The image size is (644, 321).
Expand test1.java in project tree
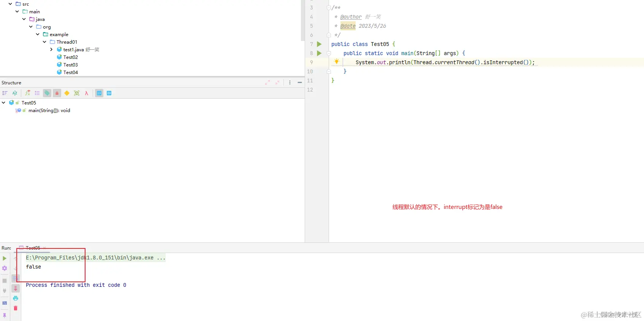(x=51, y=49)
